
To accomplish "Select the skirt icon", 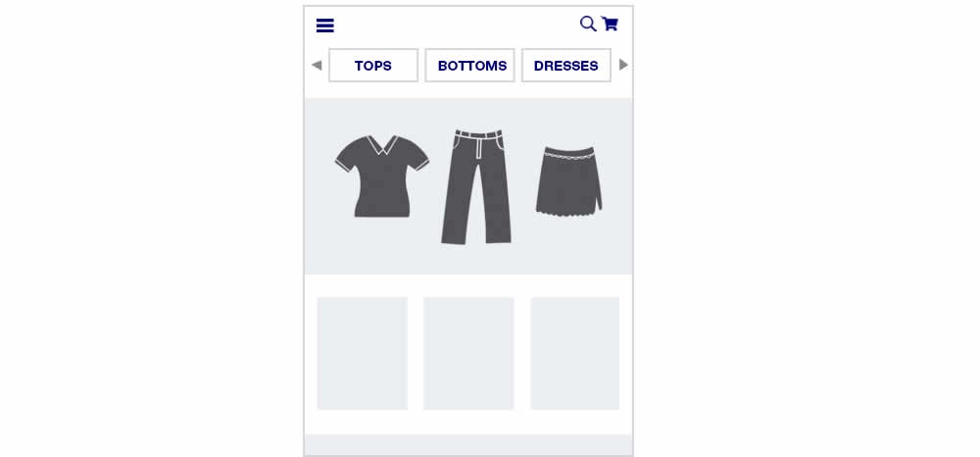I will (x=568, y=181).
